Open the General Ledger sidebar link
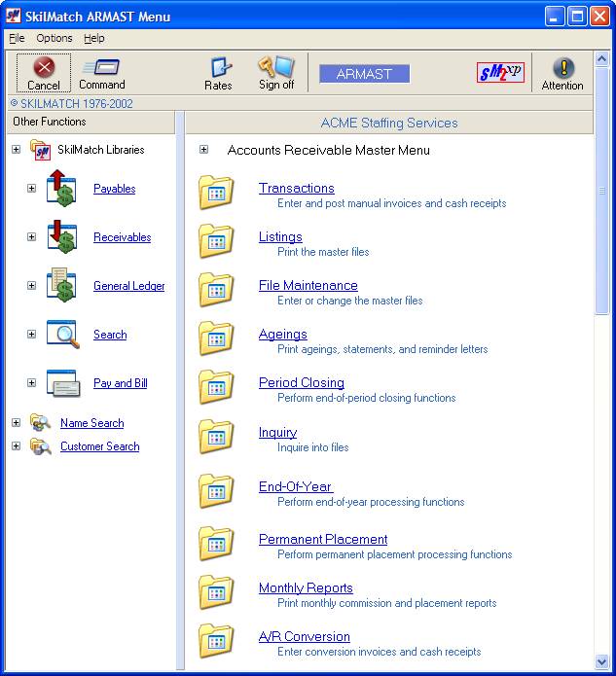616x676 pixels. coord(129,286)
